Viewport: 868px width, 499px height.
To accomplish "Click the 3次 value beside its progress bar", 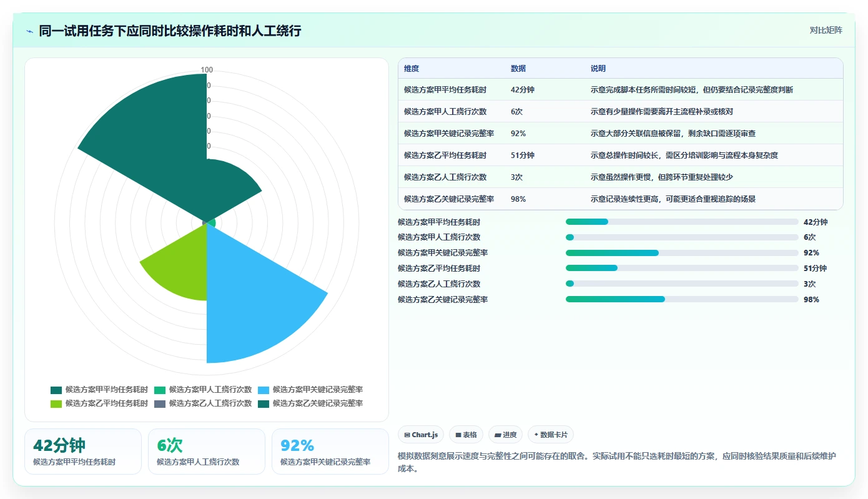I will point(810,284).
